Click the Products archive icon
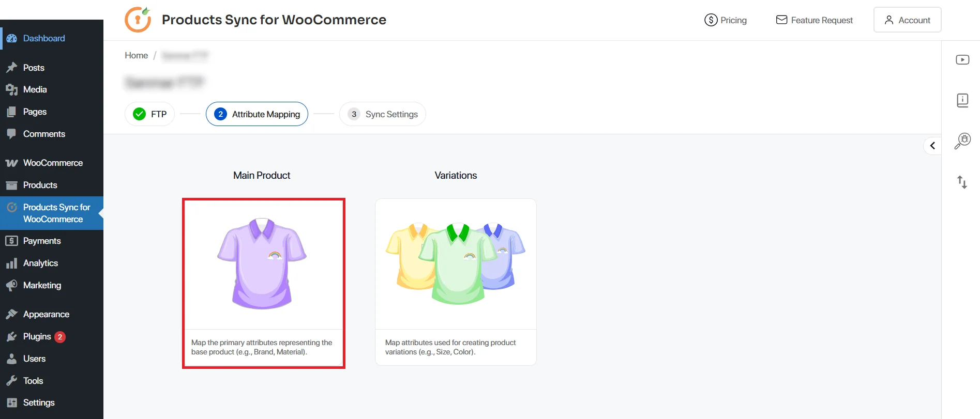Screen dimensions: 980x419 (11, 185)
